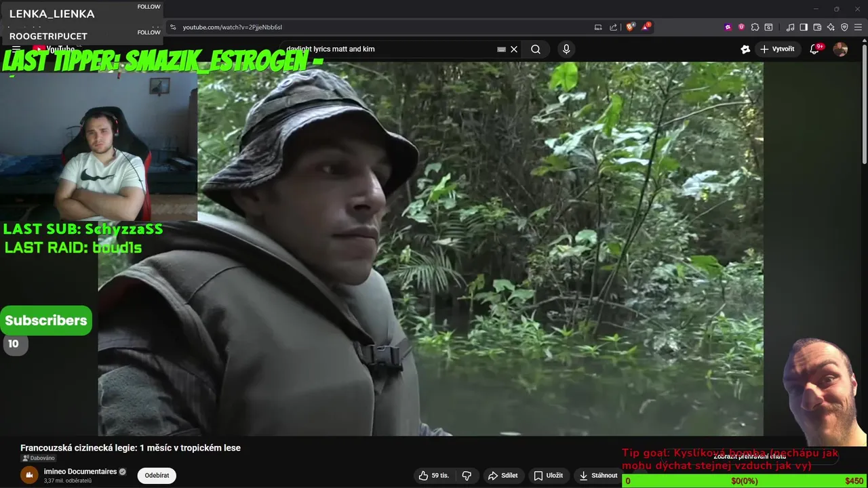Open the browser extensions puzzle icon
The image size is (868, 488).
755,27
